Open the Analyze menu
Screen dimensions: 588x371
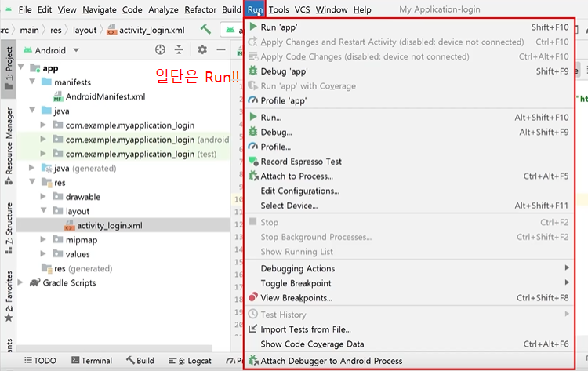pyautogui.click(x=163, y=9)
